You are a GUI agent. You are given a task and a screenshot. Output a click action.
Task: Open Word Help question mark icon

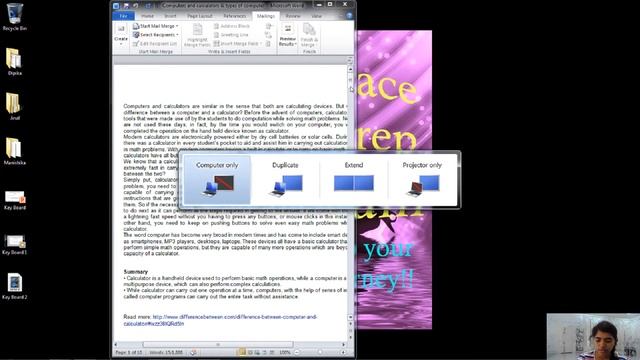click(349, 16)
